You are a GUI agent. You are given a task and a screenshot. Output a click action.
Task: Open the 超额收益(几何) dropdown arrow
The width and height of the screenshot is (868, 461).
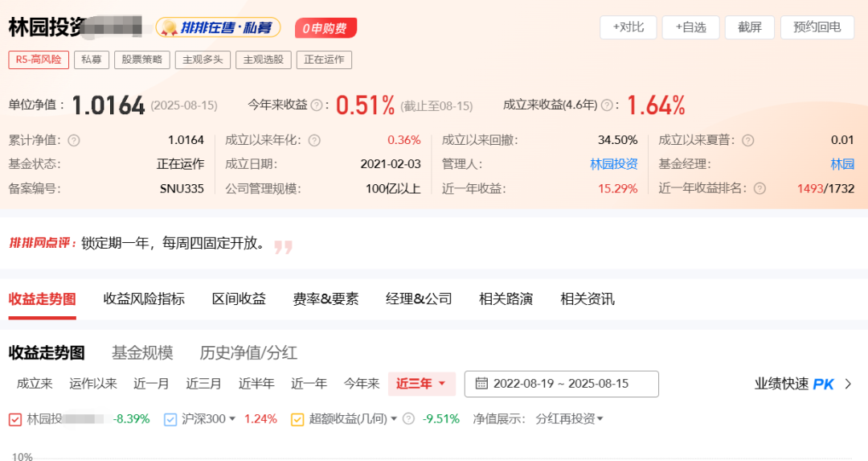(x=394, y=419)
